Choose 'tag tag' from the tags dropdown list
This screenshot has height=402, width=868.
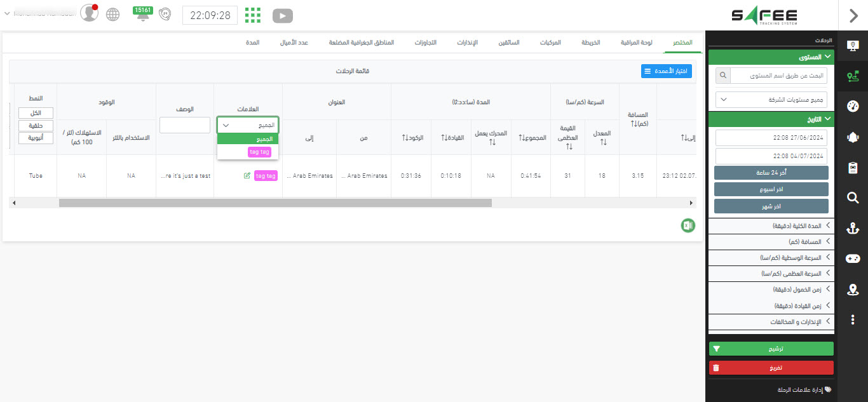[259, 152]
